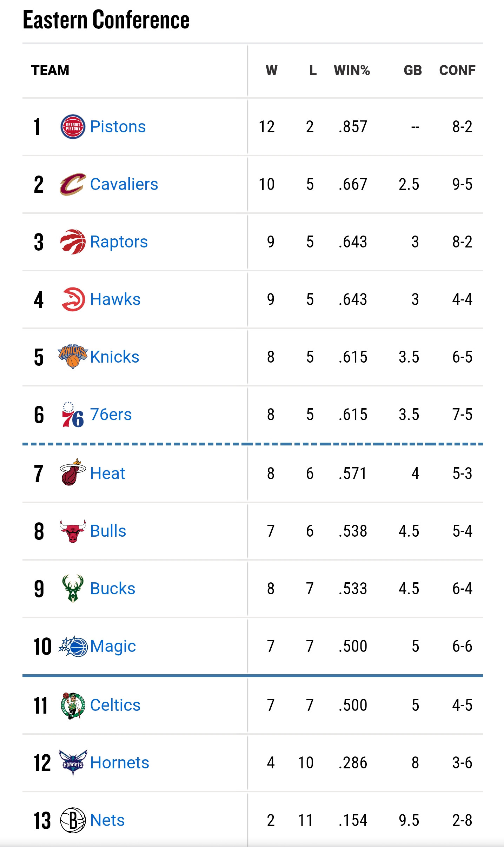Viewport: 504px width, 847px height.
Task: Click the Celtics leprechaun logo
Action: point(73,706)
